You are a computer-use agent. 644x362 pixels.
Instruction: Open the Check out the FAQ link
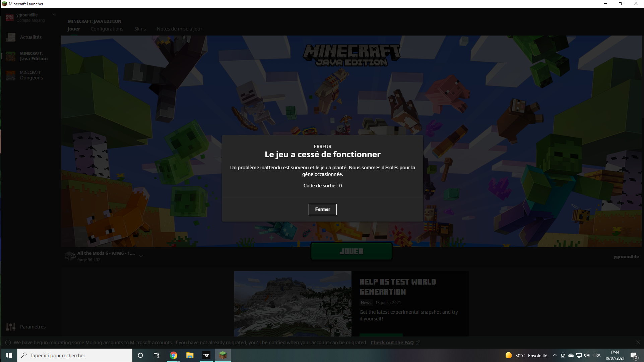pyautogui.click(x=392, y=343)
